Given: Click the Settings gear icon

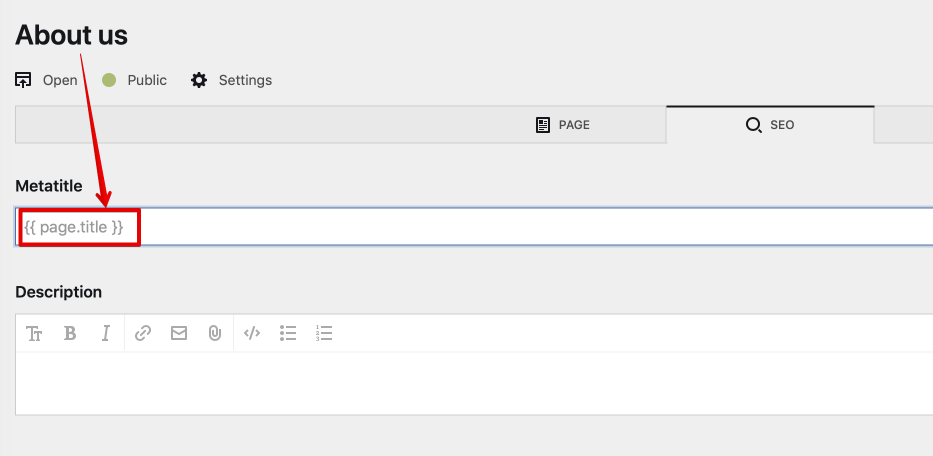Looking at the screenshot, I should tap(199, 80).
